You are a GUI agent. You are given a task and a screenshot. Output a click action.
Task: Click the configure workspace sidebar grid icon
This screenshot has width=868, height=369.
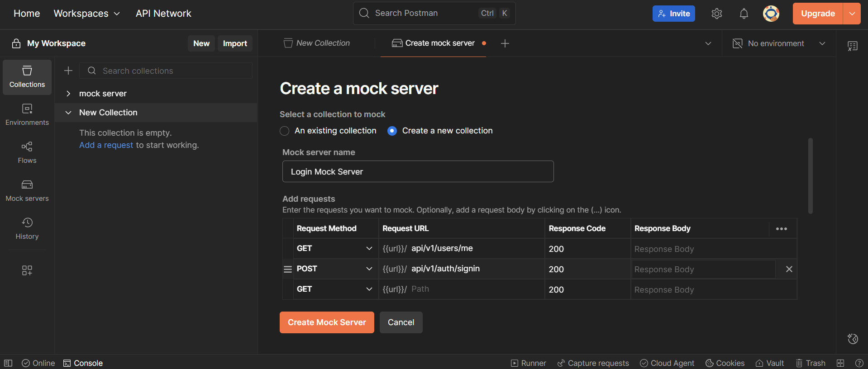(x=27, y=270)
